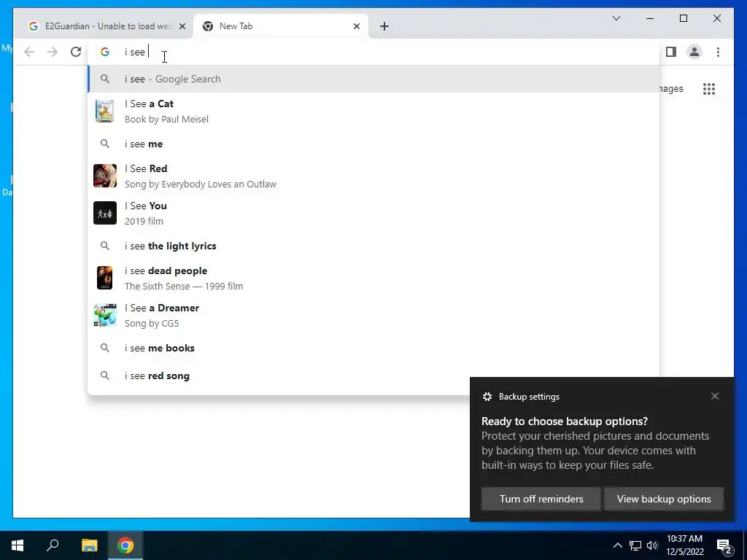Click the Google icon in the address bar
Screen dimensions: 747x560
[x=105, y=52]
